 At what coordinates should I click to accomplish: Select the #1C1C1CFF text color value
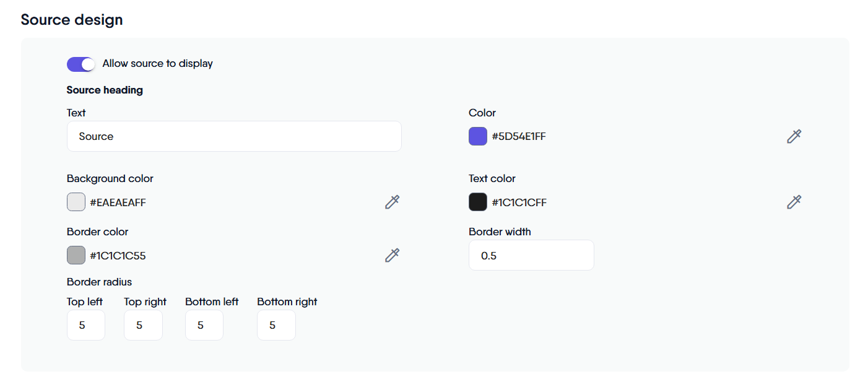tap(519, 202)
